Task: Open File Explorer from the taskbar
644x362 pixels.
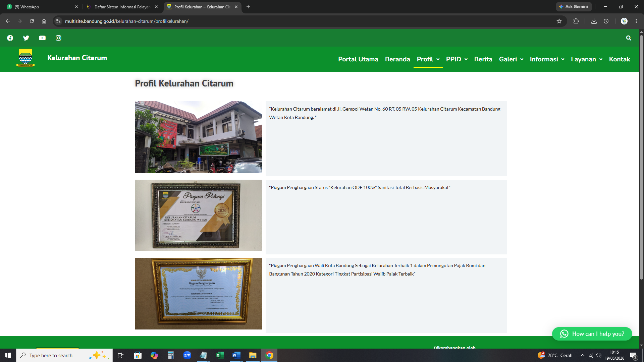Action: [253, 355]
